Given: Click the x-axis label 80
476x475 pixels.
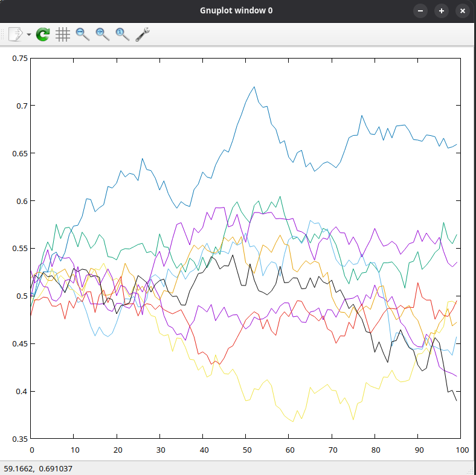Looking at the screenshot, I should (376, 450).
